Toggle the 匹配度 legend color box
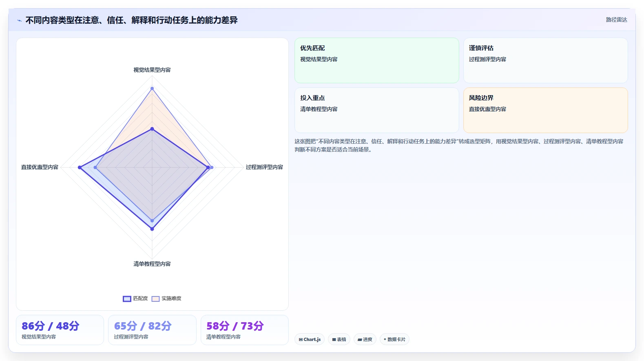The width and height of the screenshot is (644, 361). click(127, 299)
